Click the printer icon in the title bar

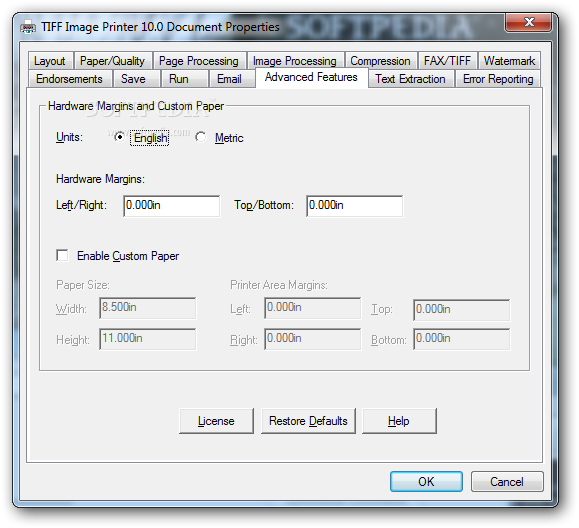point(28,27)
